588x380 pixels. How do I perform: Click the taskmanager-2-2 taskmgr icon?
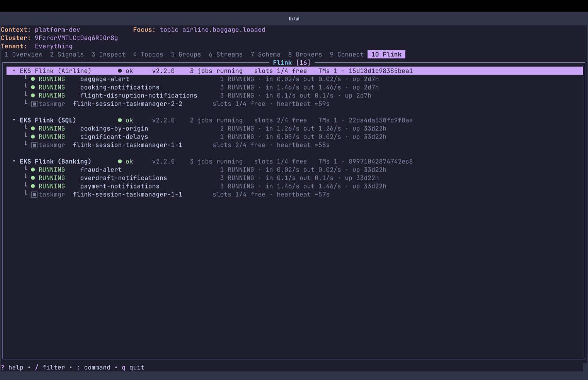tap(34, 104)
